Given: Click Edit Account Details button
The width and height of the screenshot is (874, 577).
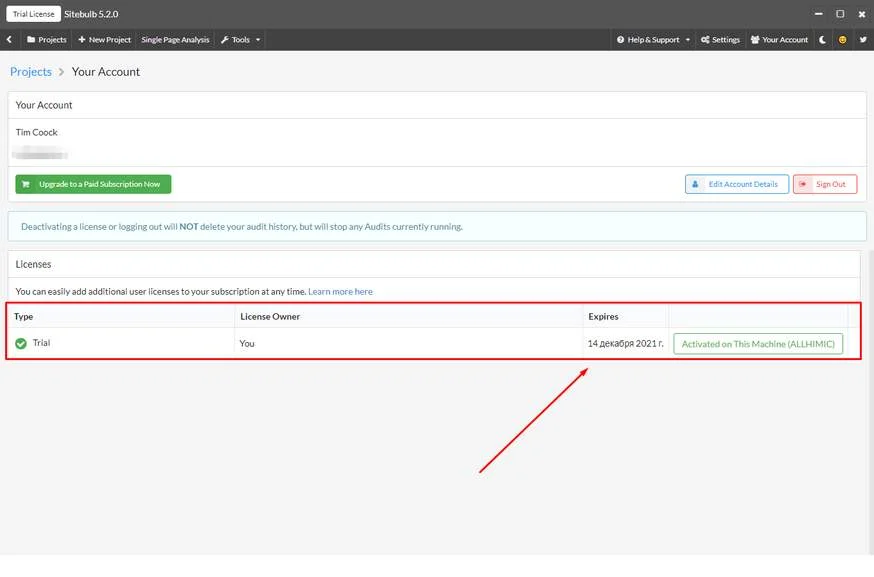Looking at the screenshot, I should 737,184.
